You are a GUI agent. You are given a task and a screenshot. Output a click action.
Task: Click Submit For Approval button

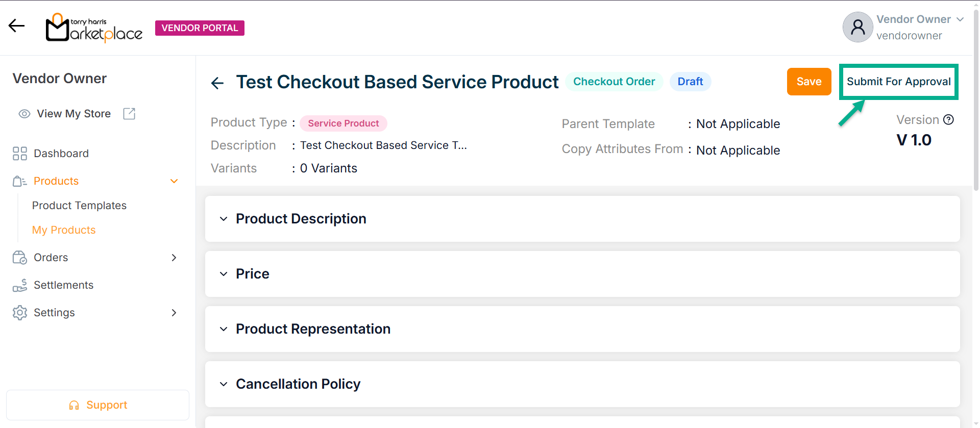pos(898,82)
